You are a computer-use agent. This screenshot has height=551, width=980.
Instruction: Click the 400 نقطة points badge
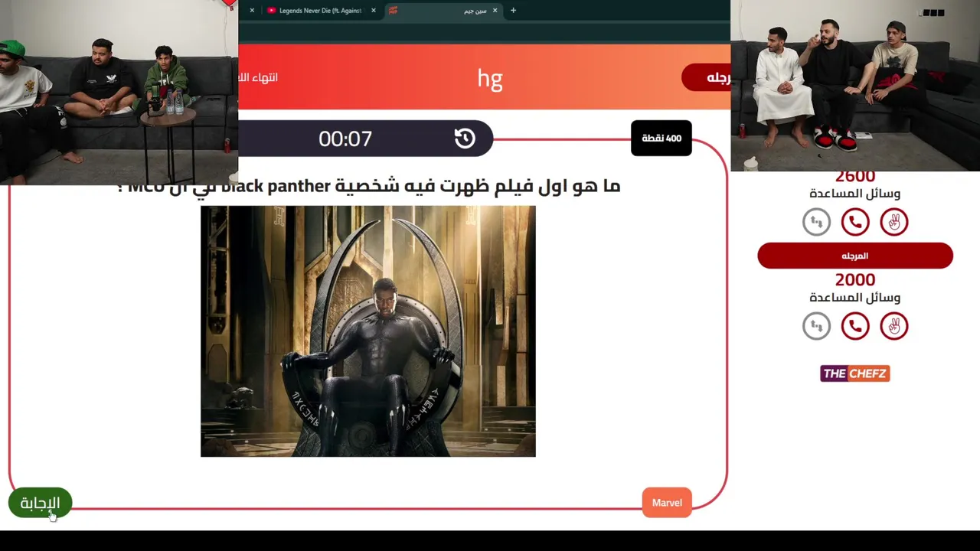[x=661, y=139]
